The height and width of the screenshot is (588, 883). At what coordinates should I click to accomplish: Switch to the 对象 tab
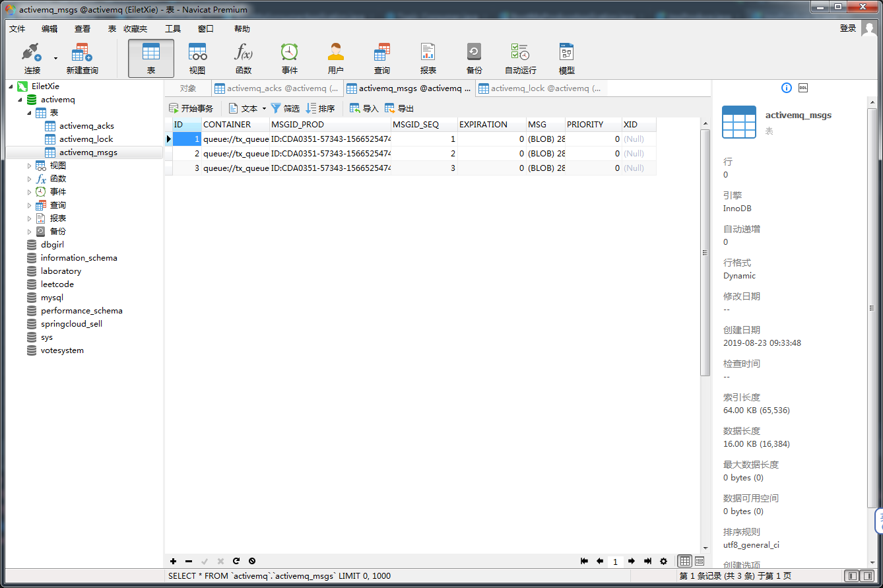click(x=188, y=88)
